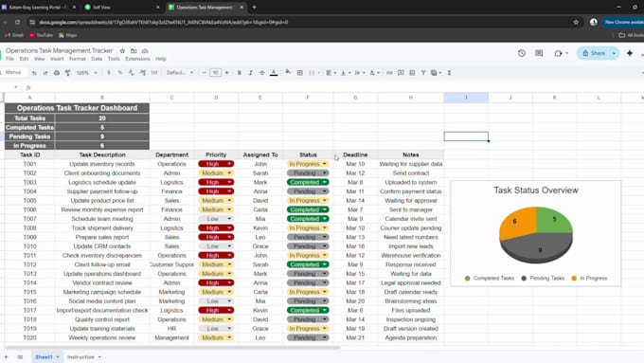Apply percent format to the cell
The width and height of the screenshot is (644, 363).
(120, 73)
